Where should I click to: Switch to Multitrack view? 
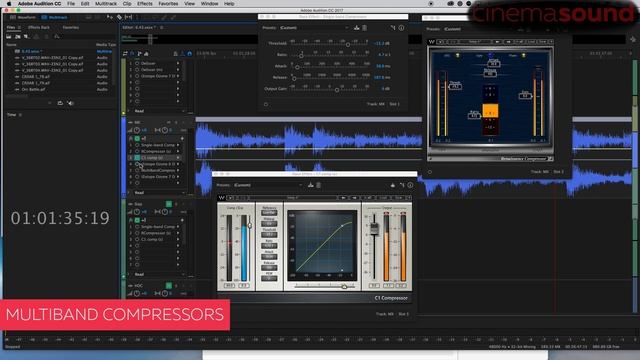click(x=54, y=18)
